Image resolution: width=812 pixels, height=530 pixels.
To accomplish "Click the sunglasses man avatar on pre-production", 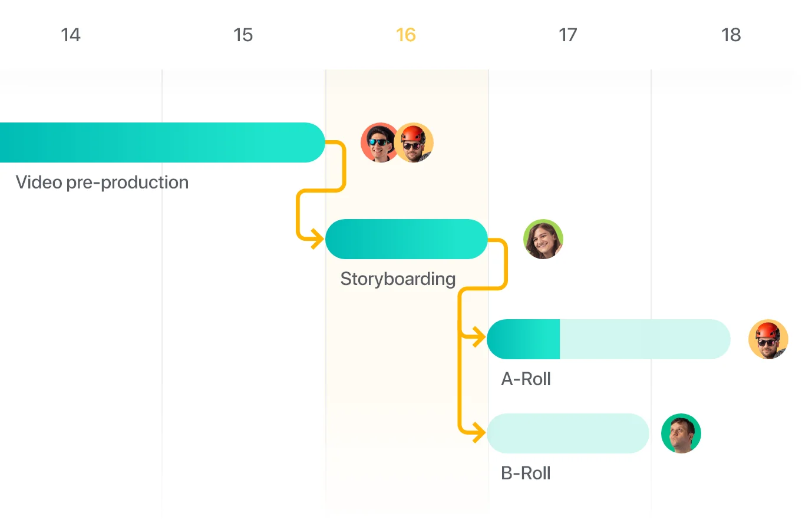I will 379,143.
